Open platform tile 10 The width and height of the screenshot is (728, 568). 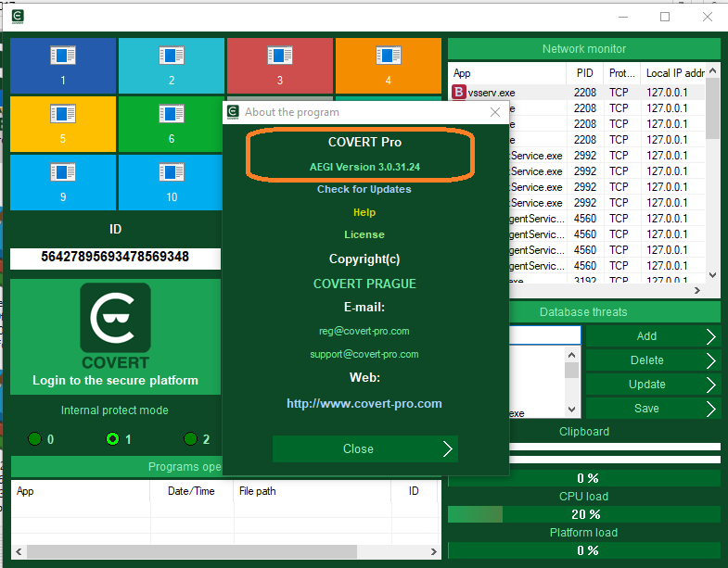(171, 183)
